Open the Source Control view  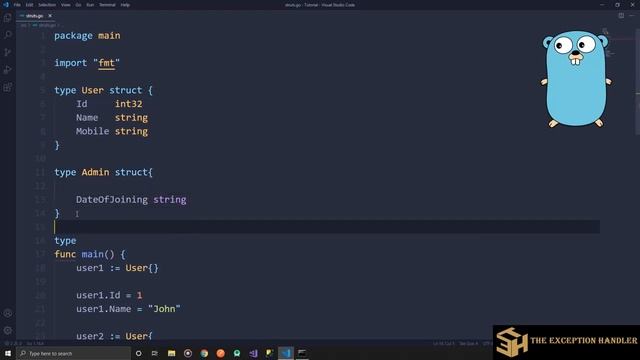tap(7, 52)
